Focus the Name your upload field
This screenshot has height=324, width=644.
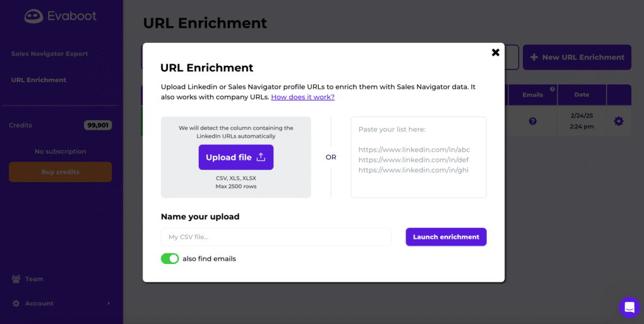[x=276, y=237]
